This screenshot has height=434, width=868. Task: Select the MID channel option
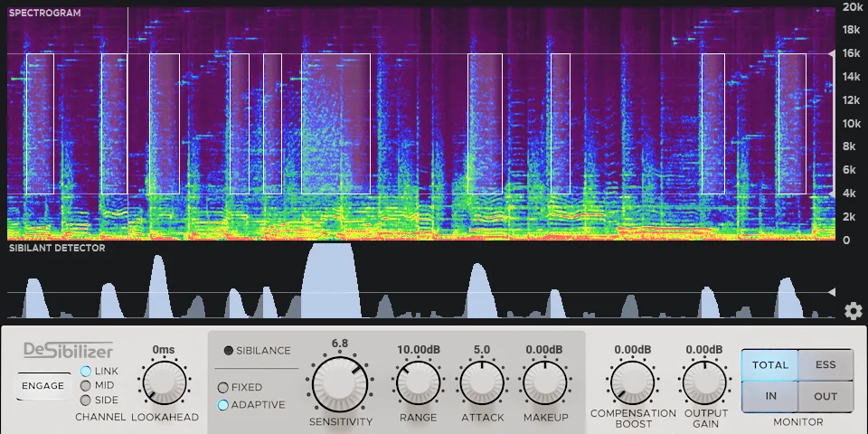click(86, 385)
